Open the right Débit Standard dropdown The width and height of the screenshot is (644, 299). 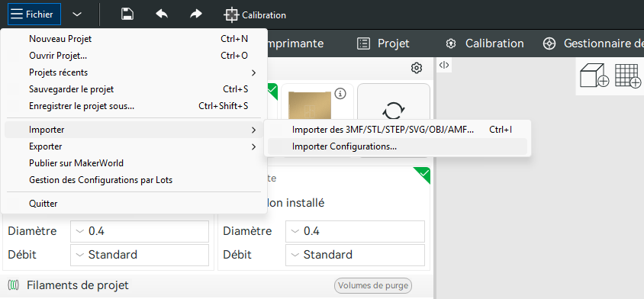(x=356, y=255)
